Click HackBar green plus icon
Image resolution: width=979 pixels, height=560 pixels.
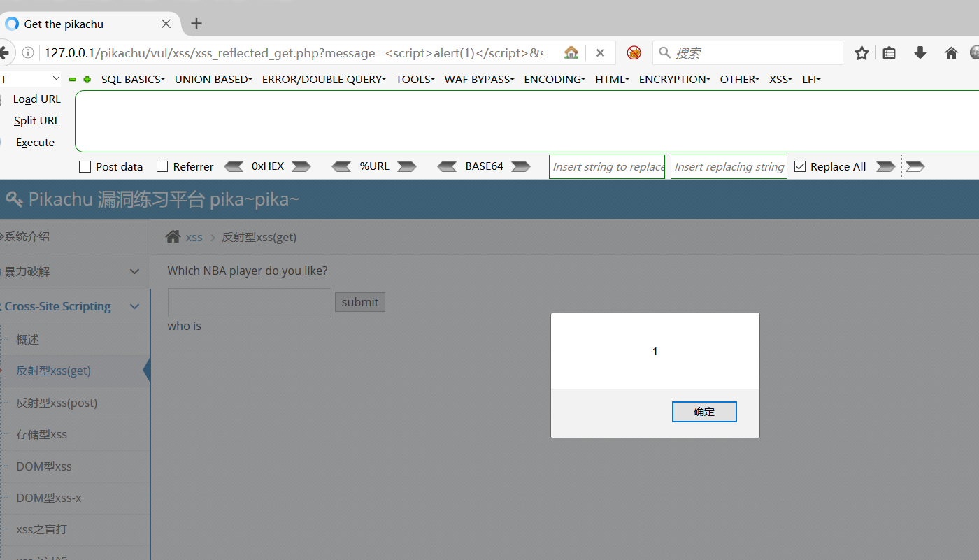click(87, 80)
